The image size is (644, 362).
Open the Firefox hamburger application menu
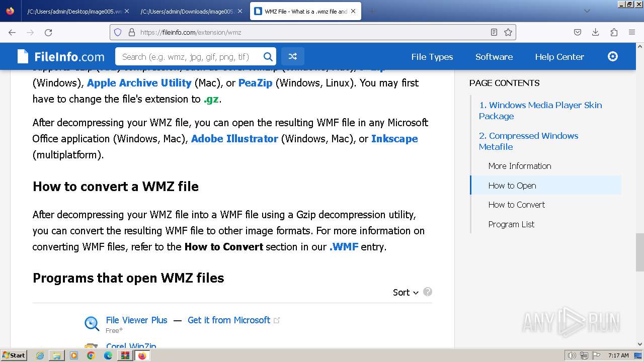[x=632, y=32]
